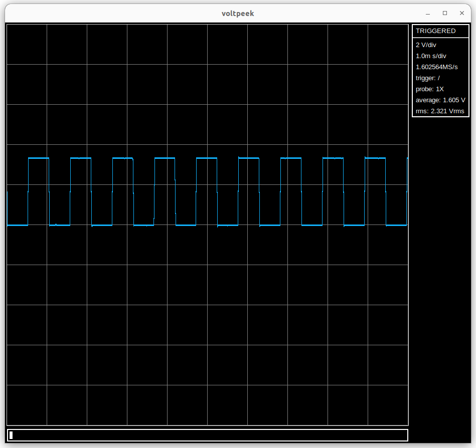Click the top-right grid cell of the display
Image resolution: width=476 pixels, height=448 pixels.
[388, 44]
